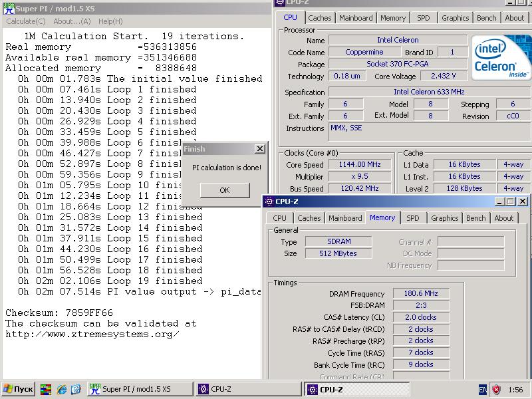
Task: Close the front CPU-Z window
Action: click(523, 201)
